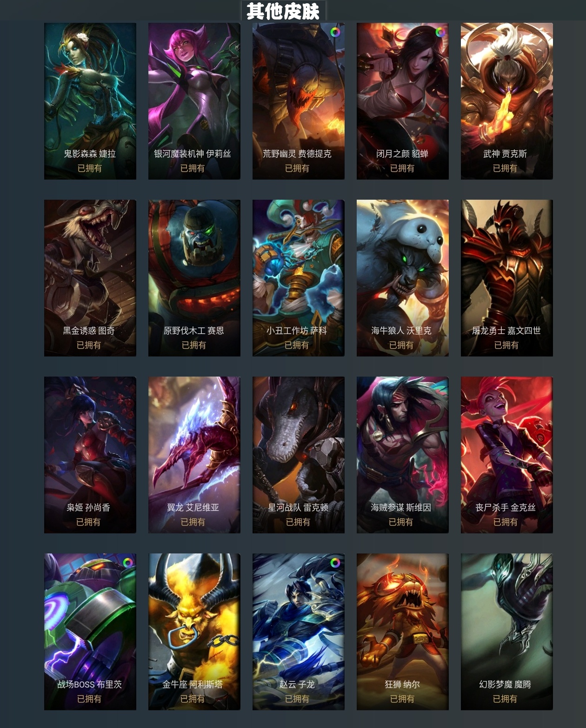
Task: Click chroma wheel icon on 战场BOSS 布里茨 card
Action: pos(127,563)
